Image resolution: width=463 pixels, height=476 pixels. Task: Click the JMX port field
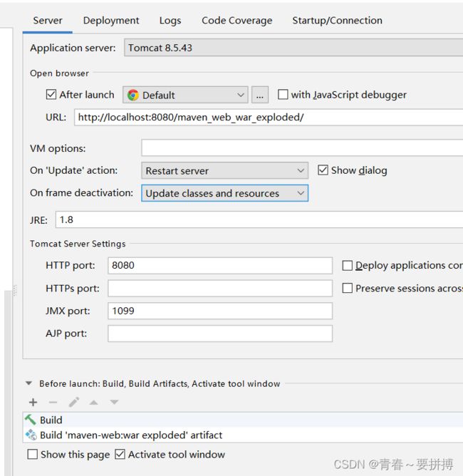pyautogui.click(x=220, y=311)
